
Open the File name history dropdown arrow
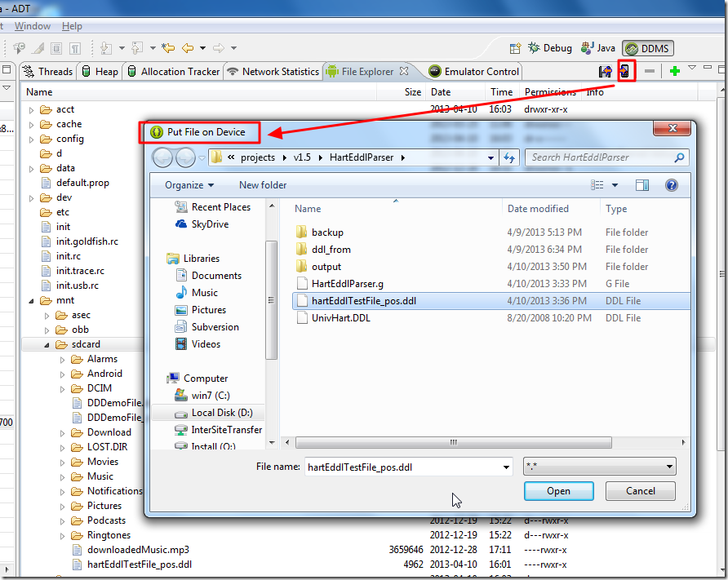pos(506,467)
